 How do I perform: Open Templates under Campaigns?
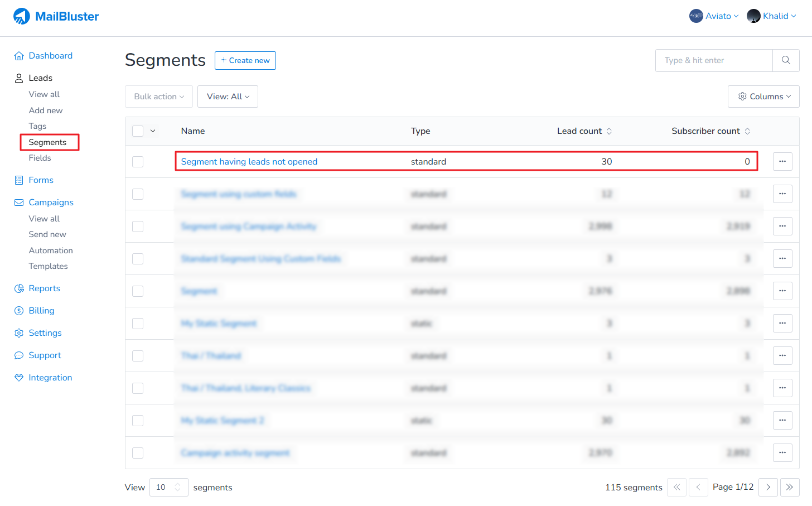(48, 266)
